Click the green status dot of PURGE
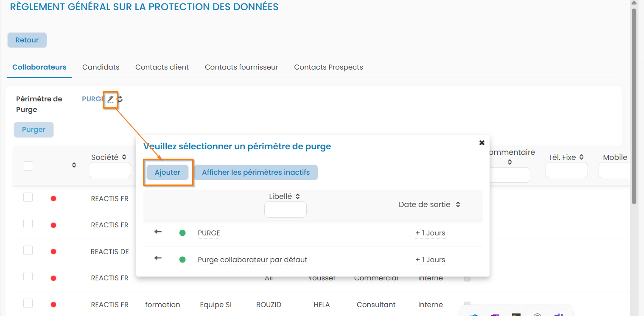Viewport: 644px width, 316px height. click(x=182, y=233)
